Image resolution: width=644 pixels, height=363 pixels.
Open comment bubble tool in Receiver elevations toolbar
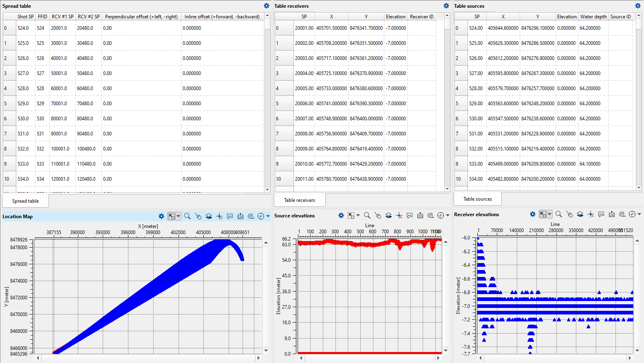pyautogui.click(x=601, y=214)
